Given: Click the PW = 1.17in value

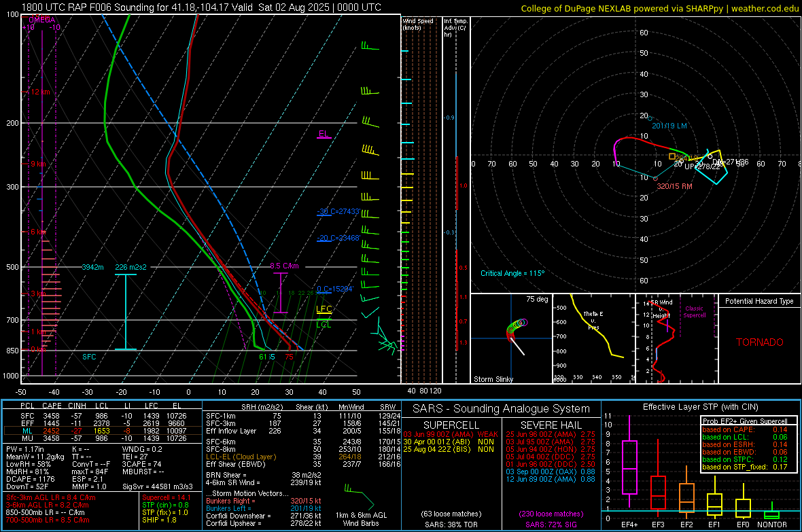Looking at the screenshot, I should pyautogui.click(x=25, y=449).
